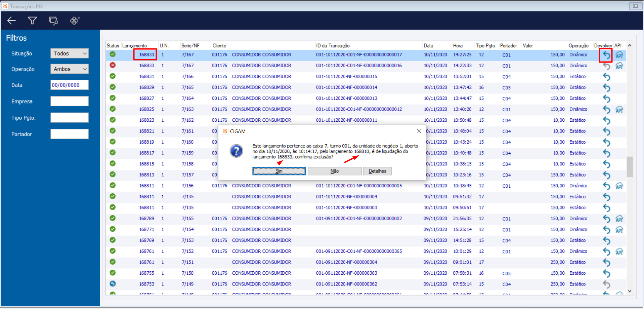Click API icon for NF 7/152 row
644x309 pixels.
coord(619,252)
